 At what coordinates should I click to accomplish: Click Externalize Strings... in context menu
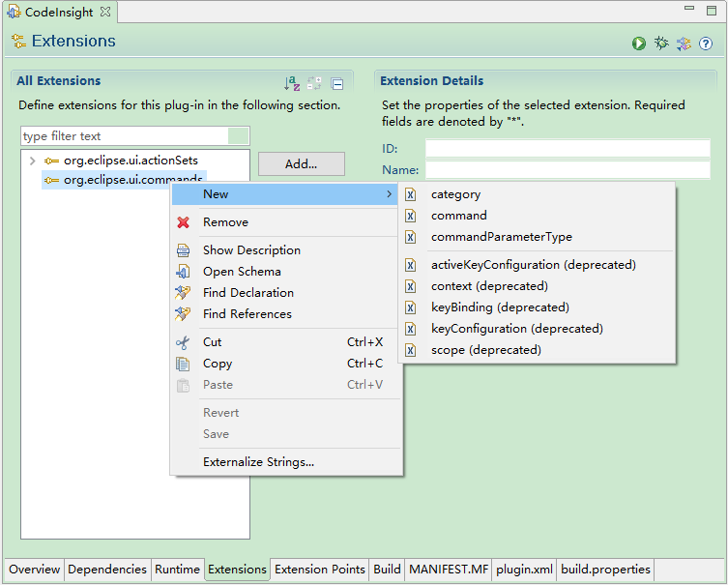(x=258, y=462)
